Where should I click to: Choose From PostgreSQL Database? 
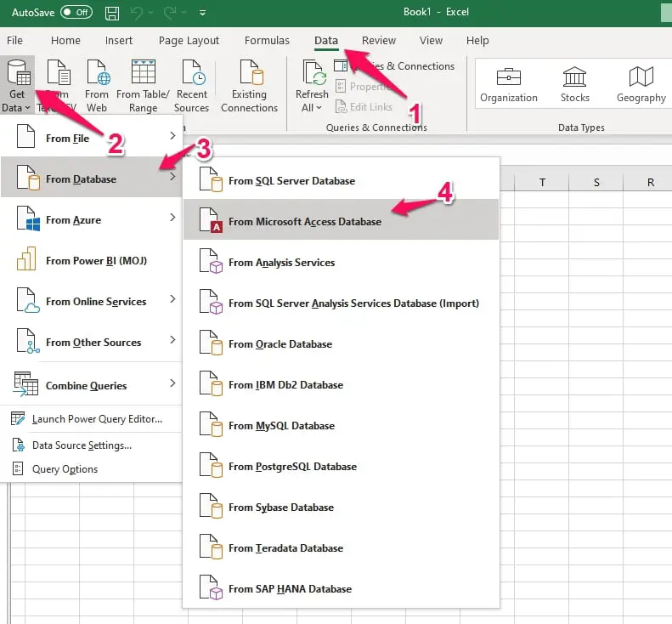342,466
